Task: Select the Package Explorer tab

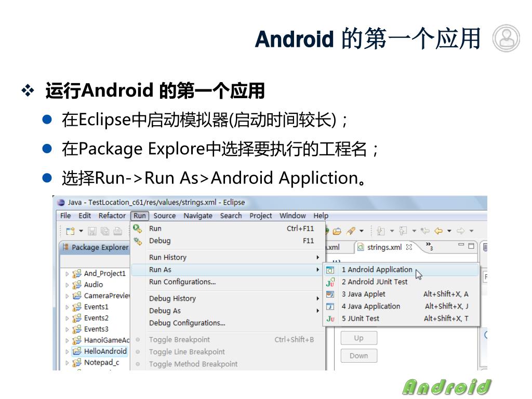Action: coord(96,247)
